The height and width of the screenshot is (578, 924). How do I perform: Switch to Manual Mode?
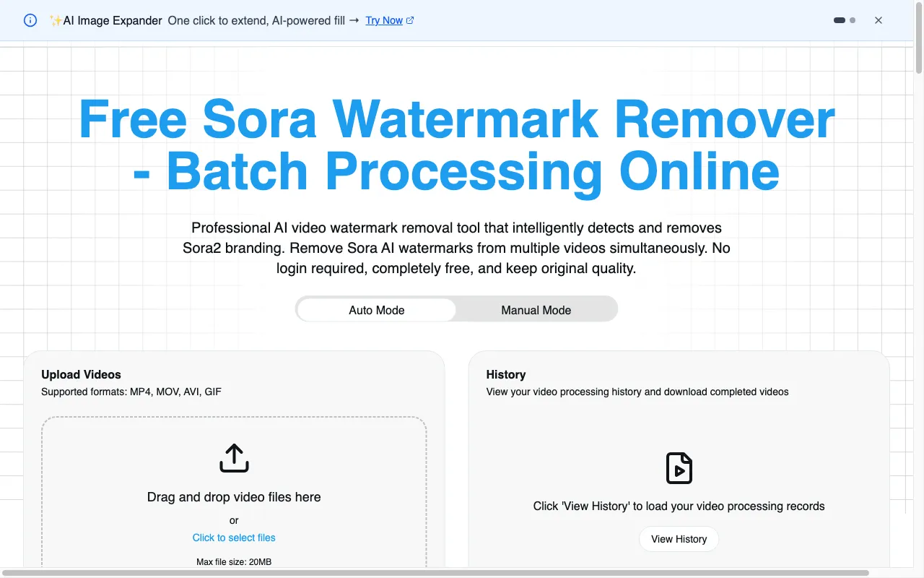tap(536, 310)
